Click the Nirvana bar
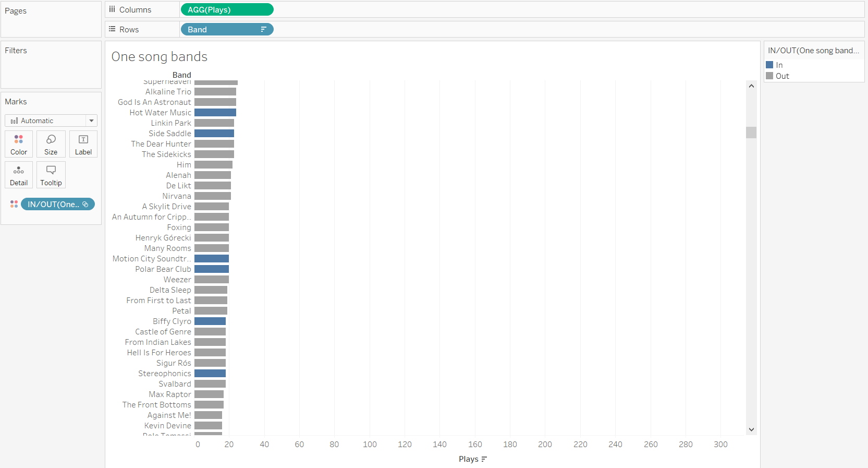This screenshot has height=468, width=868. 213,196
